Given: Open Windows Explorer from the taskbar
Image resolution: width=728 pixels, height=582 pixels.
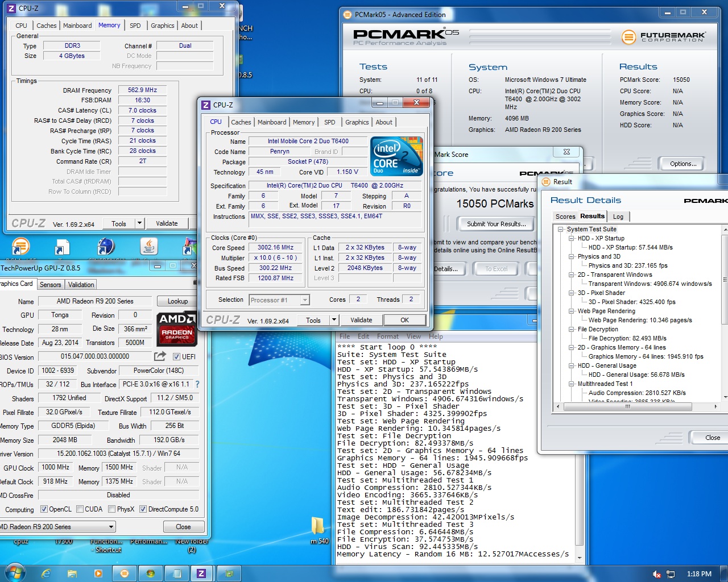Looking at the screenshot, I should (x=72, y=573).
